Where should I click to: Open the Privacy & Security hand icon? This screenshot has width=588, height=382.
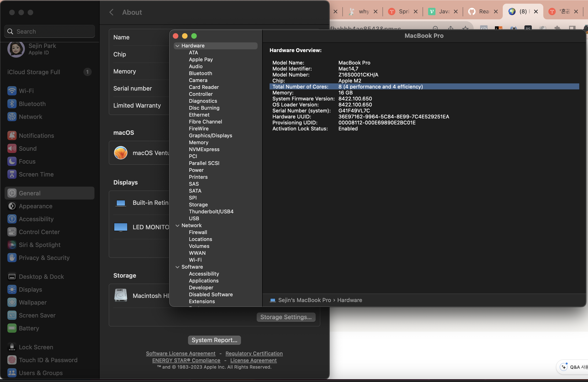(x=12, y=257)
